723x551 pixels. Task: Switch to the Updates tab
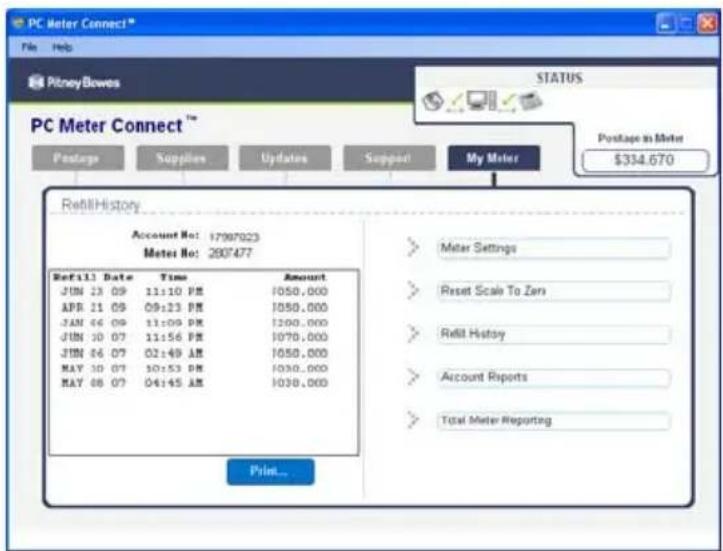(285, 158)
